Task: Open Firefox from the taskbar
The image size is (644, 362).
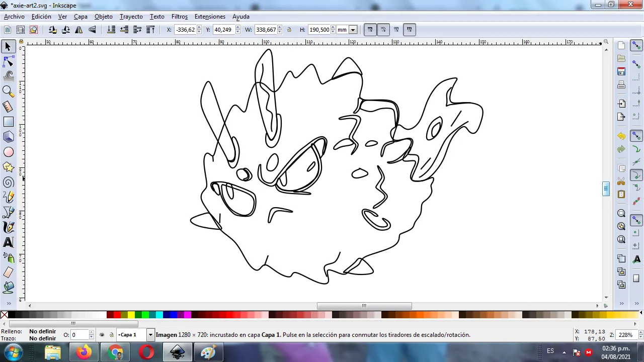Action: (x=84, y=352)
